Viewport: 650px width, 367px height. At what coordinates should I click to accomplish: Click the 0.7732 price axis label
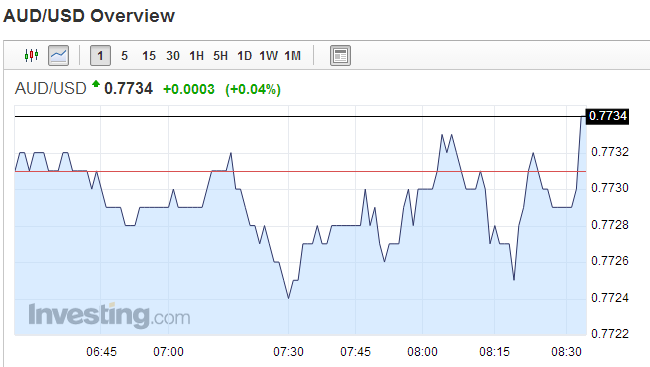click(x=609, y=152)
